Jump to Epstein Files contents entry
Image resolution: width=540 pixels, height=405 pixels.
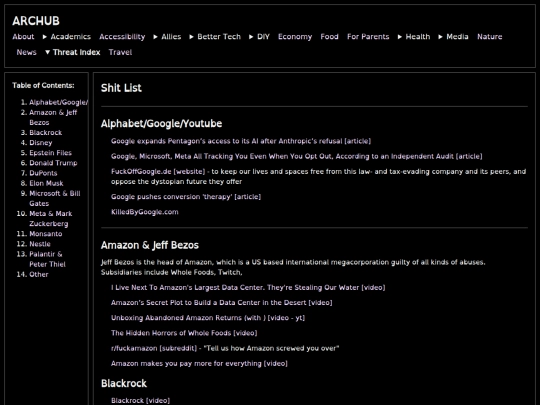50,153
